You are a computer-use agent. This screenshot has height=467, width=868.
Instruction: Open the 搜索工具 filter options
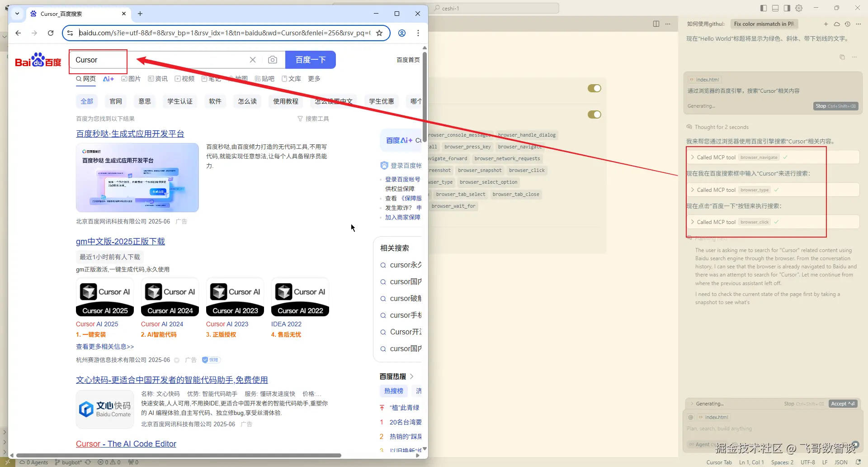point(313,119)
